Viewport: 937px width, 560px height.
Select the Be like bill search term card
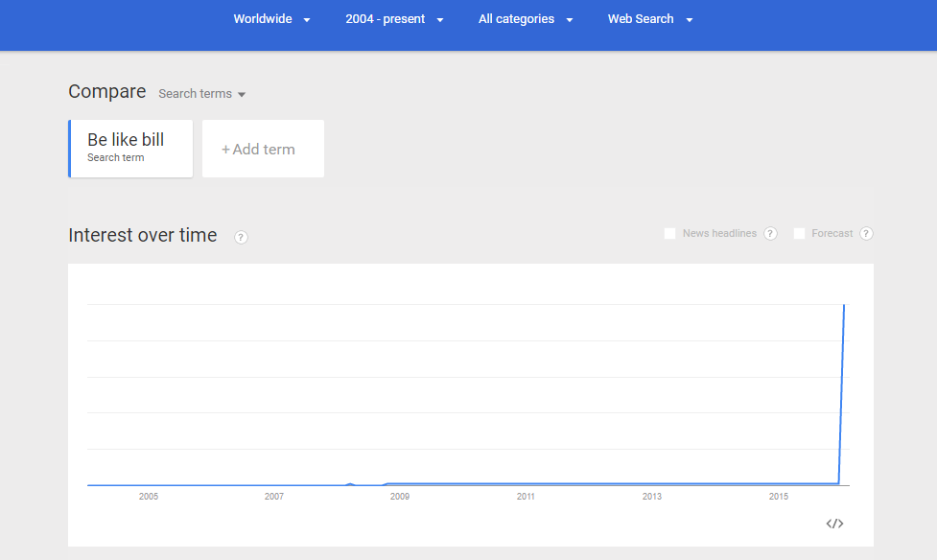pos(131,148)
